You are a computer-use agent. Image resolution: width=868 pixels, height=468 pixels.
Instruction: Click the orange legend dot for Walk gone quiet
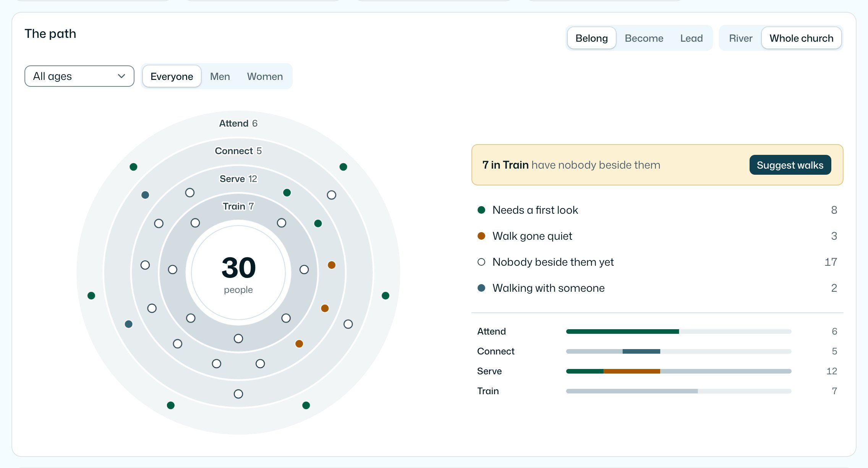481,236
